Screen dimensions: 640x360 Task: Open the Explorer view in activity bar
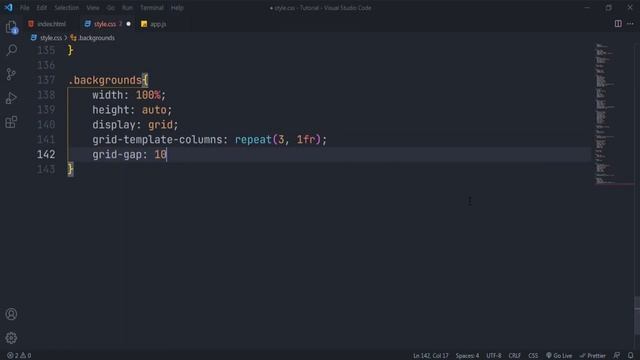coord(11,27)
